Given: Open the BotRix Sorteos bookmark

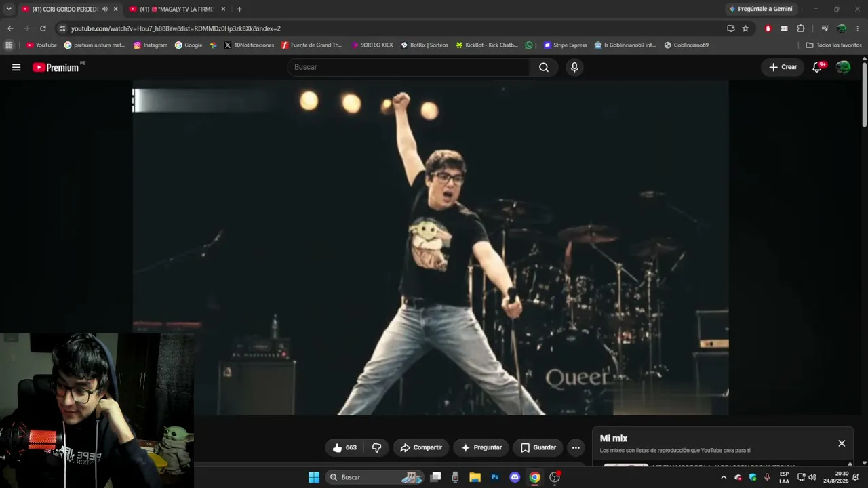Looking at the screenshot, I should point(425,45).
